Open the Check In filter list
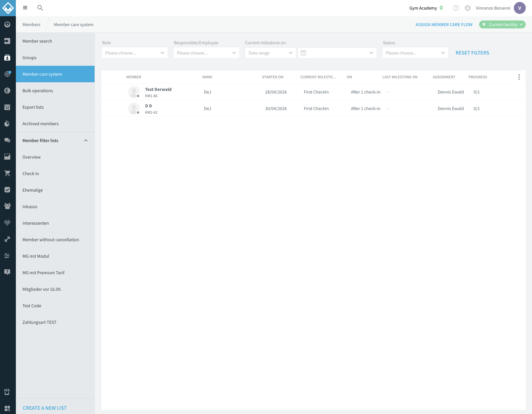Viewport: 532px width, 414px height. click(x=55, y=173)
